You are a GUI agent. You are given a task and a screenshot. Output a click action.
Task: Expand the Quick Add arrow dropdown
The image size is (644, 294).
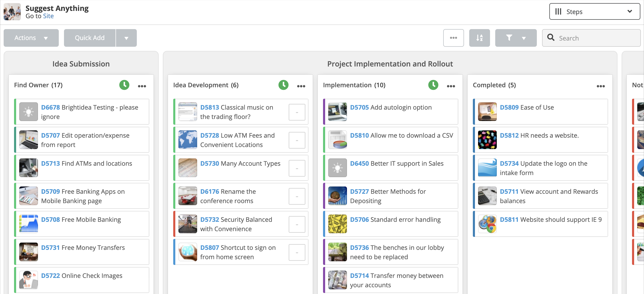(126, 38)
